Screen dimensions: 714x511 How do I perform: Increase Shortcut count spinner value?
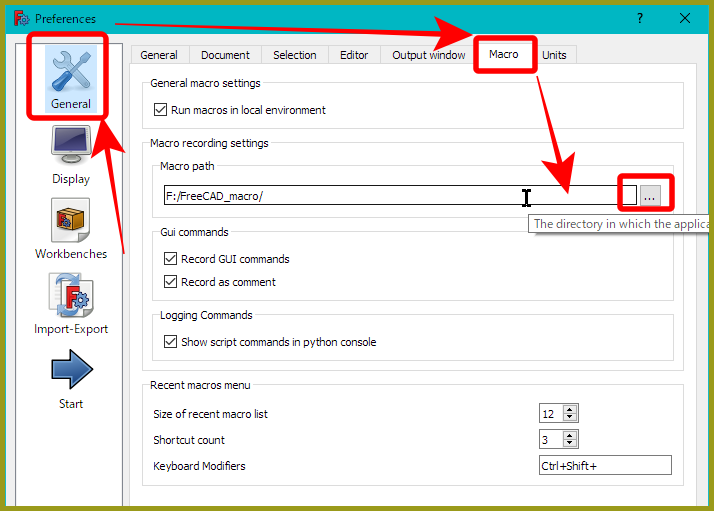570,436
